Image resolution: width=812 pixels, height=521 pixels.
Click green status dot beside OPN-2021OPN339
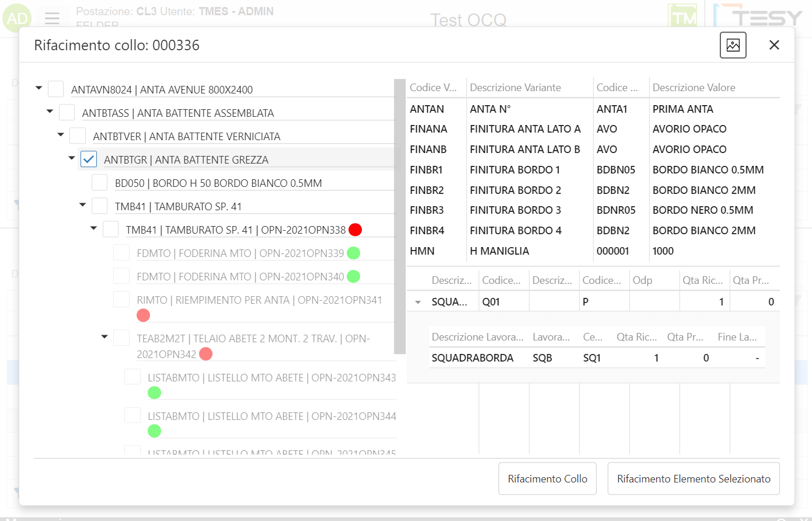[353, 253]
